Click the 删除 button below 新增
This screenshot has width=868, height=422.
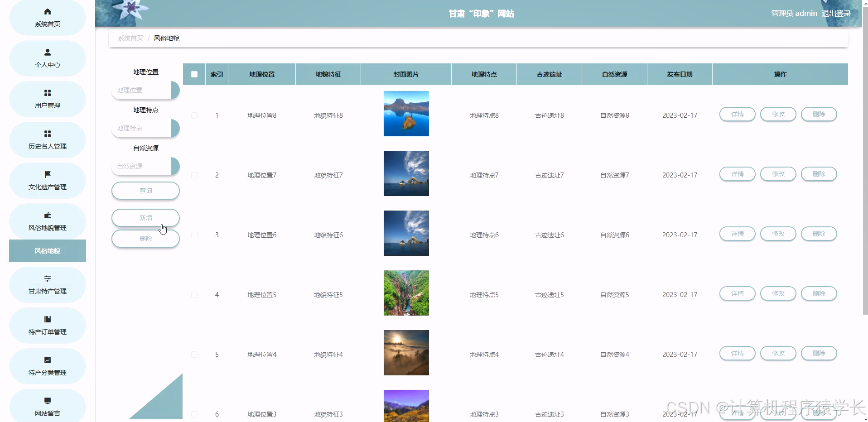145,239
